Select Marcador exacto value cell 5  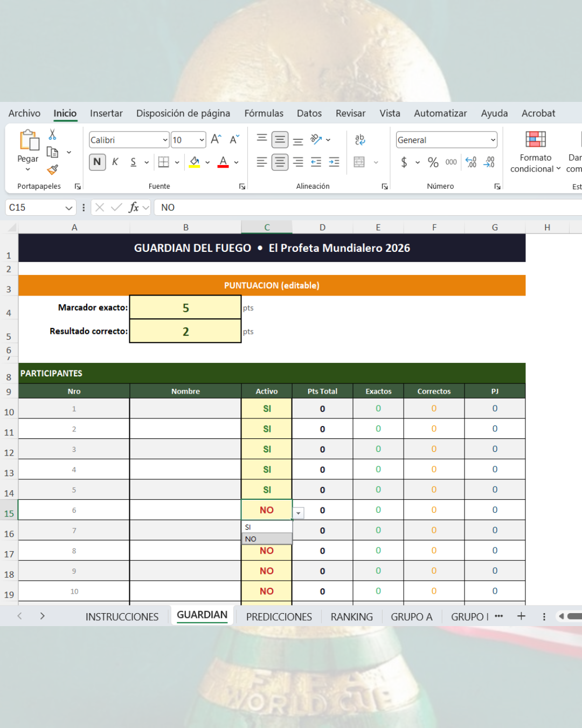185,307
